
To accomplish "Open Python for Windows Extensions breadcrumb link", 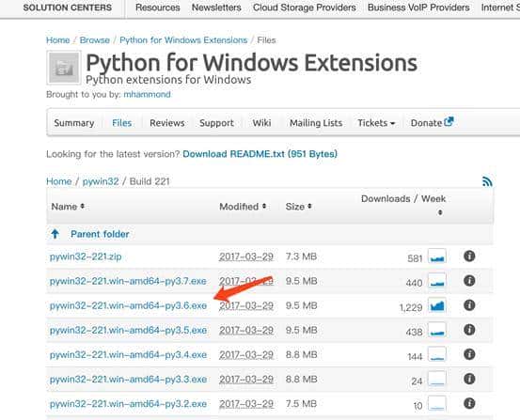I will click(183, 40).
